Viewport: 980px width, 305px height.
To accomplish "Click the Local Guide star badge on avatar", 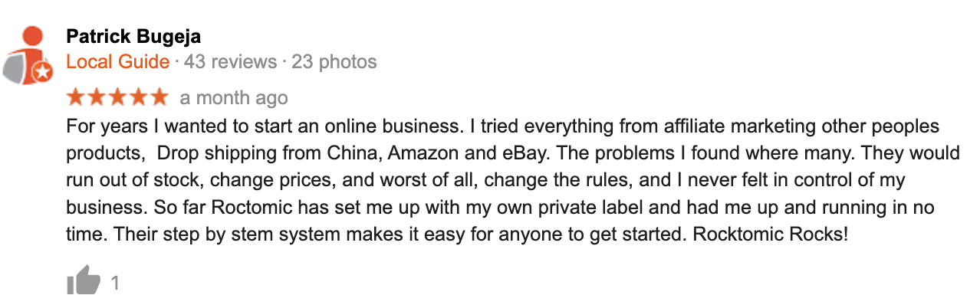I will click(42, 73).
